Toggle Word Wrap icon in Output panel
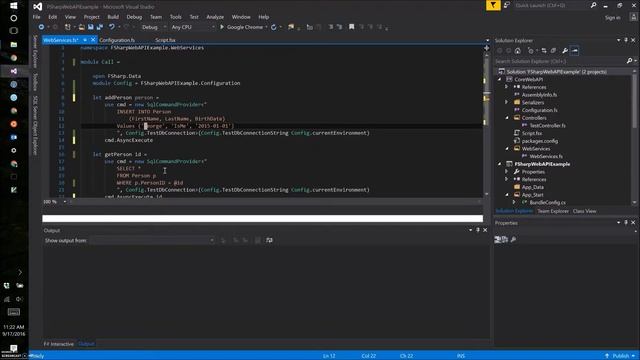The width and height of the screenshot is (640, 360). (x=269, y=240)
